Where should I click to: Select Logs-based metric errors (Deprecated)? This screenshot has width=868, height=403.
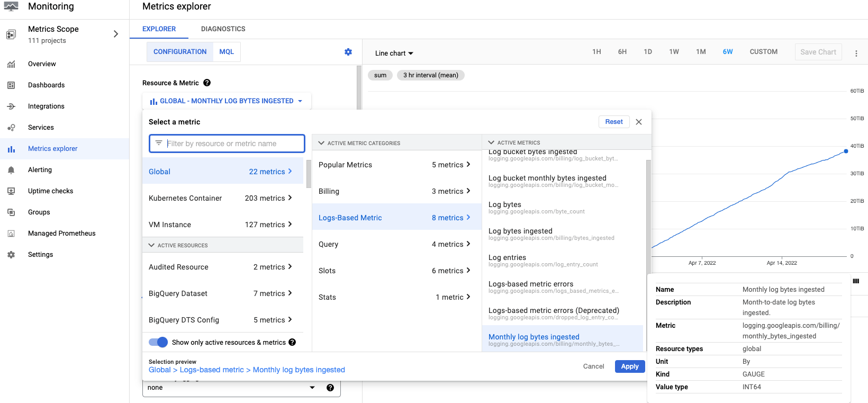coord(563,313)
